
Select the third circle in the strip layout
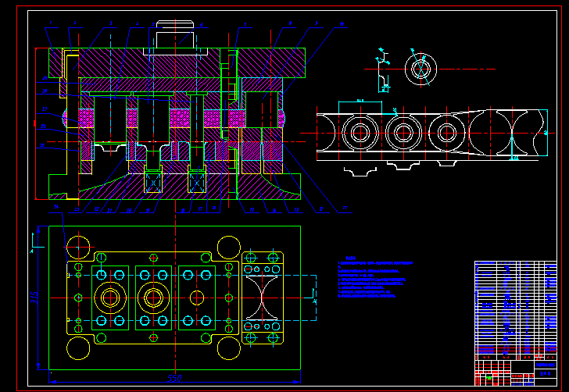pos(446,132)
